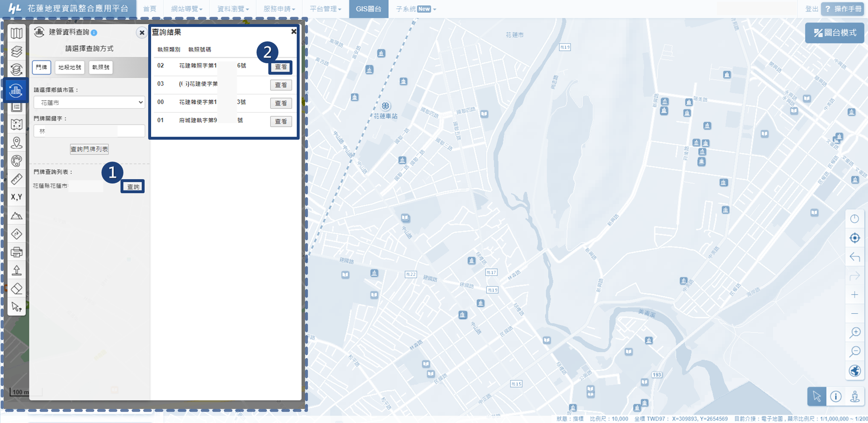Viewport: 868px width, 423px height.
Task: Select the eraser clear tool
Action: [x=16, y=289]
